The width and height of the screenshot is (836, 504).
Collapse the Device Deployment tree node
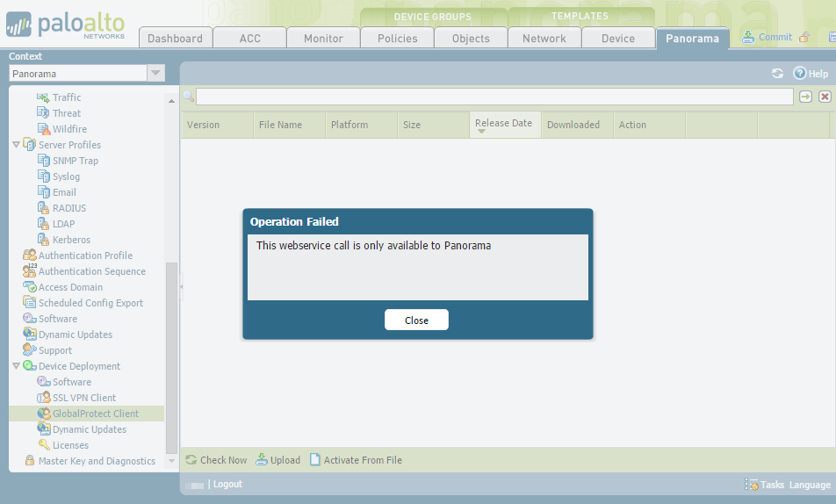coord(16,366)
